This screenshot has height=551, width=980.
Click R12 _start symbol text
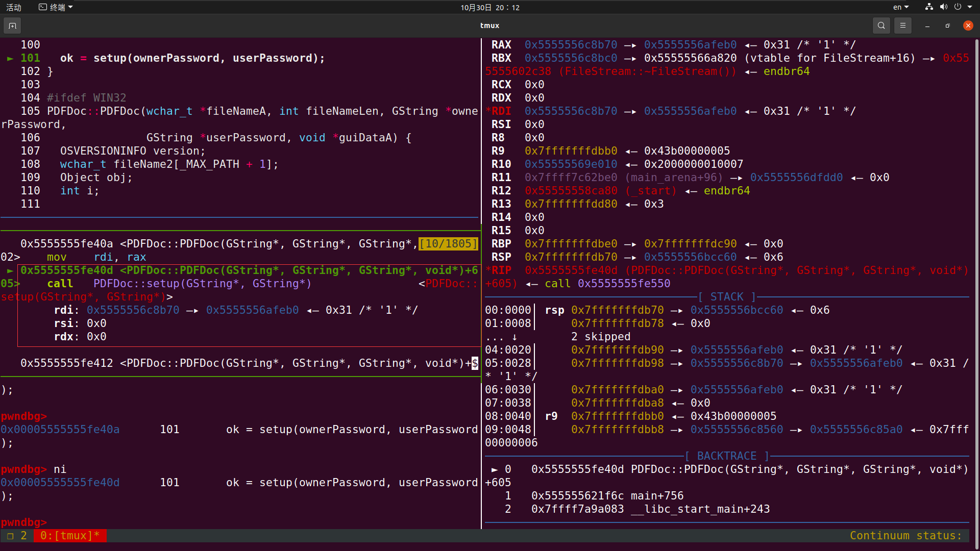tap(651, 191)
